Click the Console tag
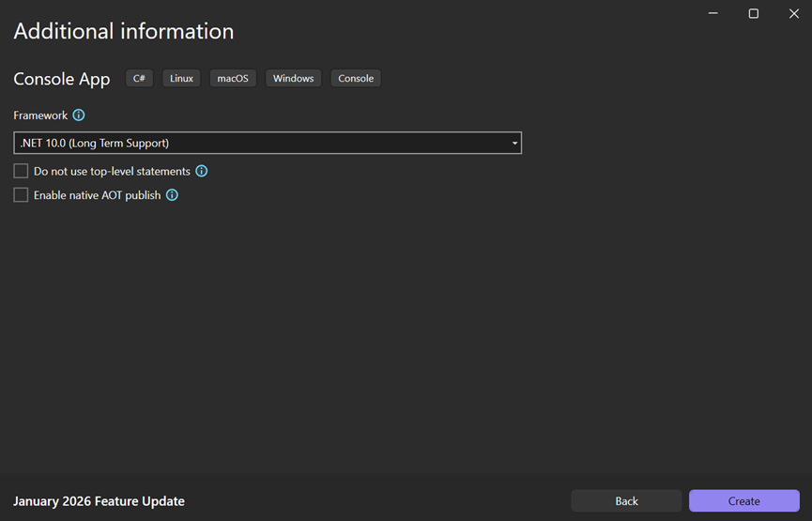 coord(356,78)
